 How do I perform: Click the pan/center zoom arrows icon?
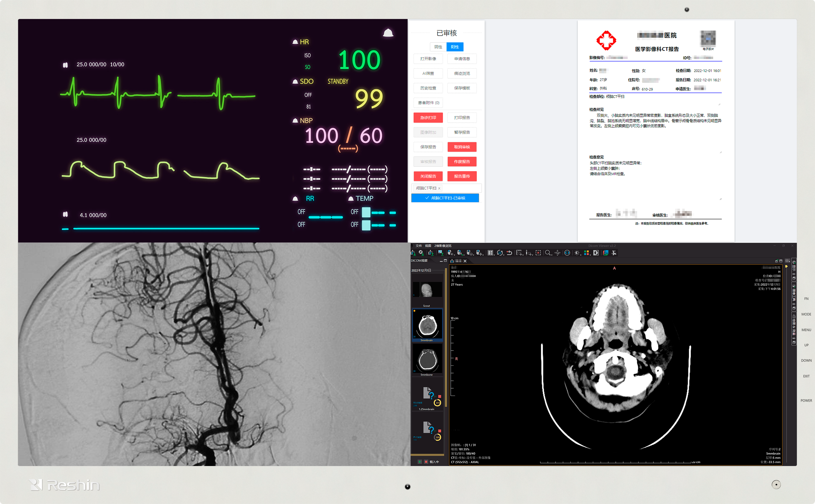(x=558, y=253)
